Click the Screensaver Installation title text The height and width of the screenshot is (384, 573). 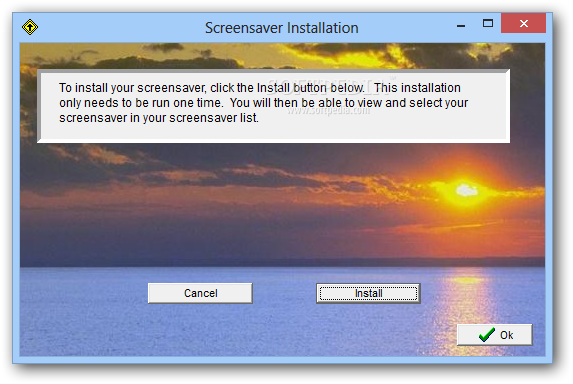point(281,28)
